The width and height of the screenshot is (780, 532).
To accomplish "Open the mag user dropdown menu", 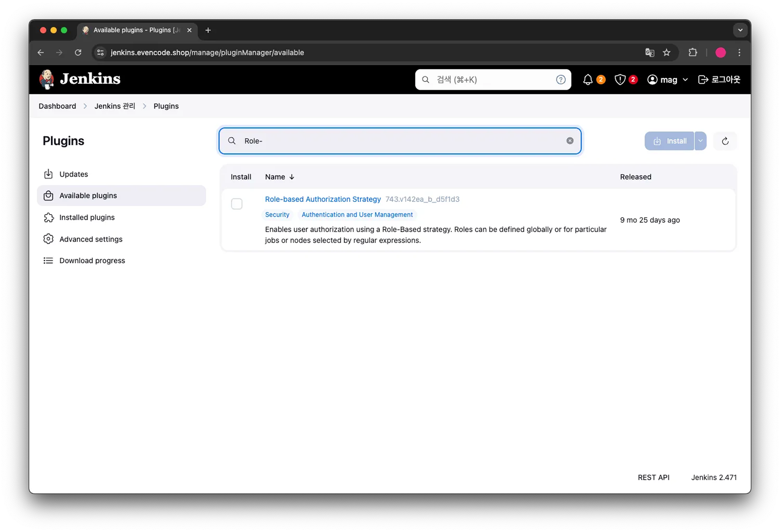I will point(668,80).
